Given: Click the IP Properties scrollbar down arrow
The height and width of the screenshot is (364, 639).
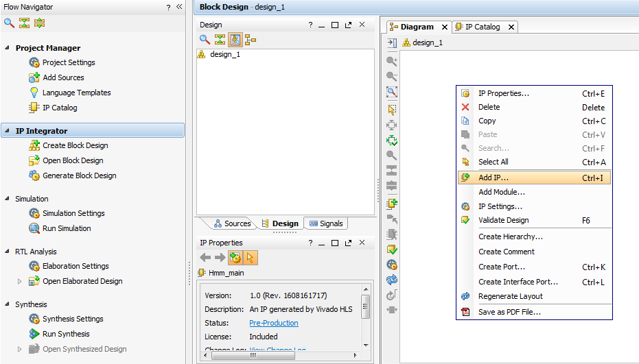Looking at the screenshot, I should click(x=366, y=345).
